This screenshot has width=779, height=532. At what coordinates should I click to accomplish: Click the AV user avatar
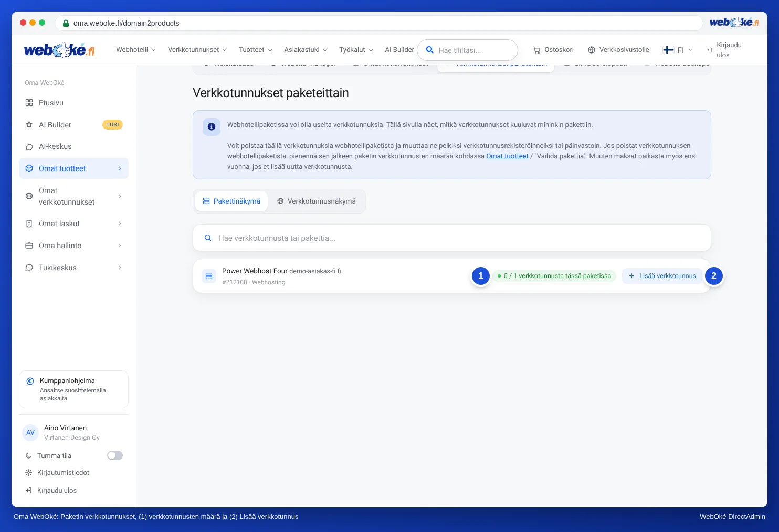point(30,433)
